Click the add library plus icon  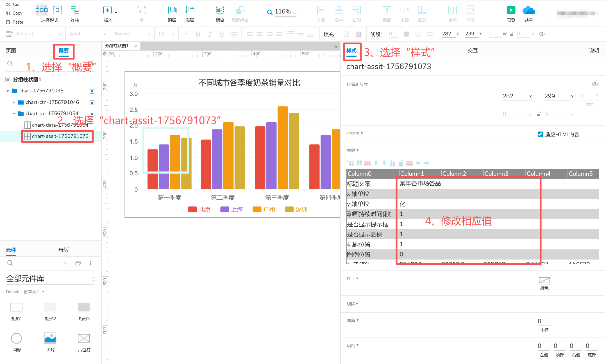coord(65,263)
